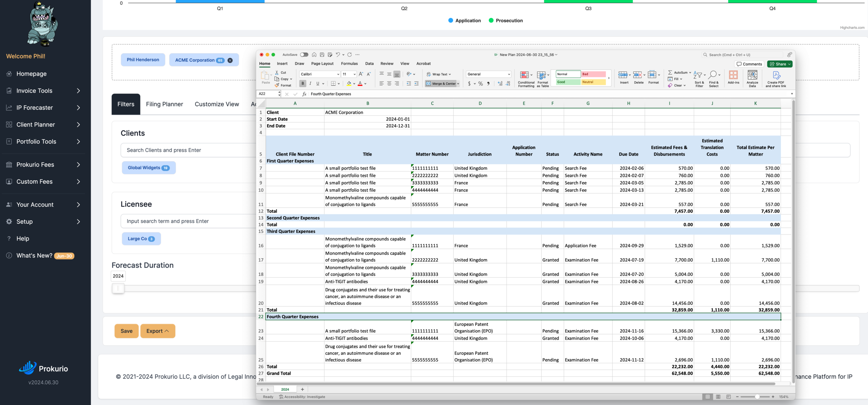The image size is (868, 405).
Task: Expand the Merge & Center dropdown arrow
Action: pyautogui.click(x=458, y=84)
